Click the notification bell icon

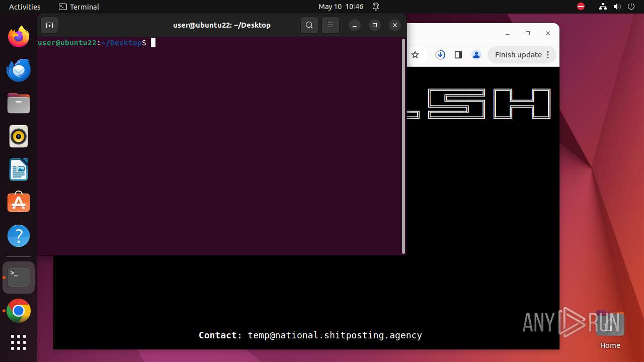click(x=376, y=7)
